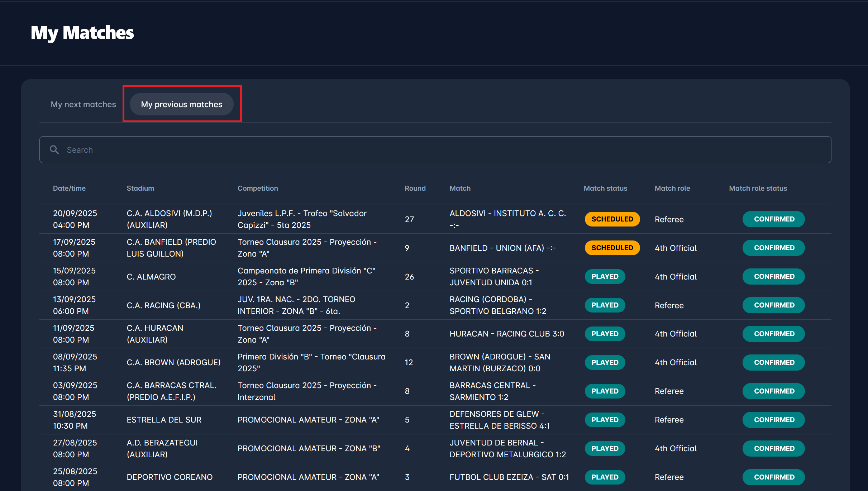
Task: Open Futbol Club Ezeiza - SAT match
Action: 509,477
